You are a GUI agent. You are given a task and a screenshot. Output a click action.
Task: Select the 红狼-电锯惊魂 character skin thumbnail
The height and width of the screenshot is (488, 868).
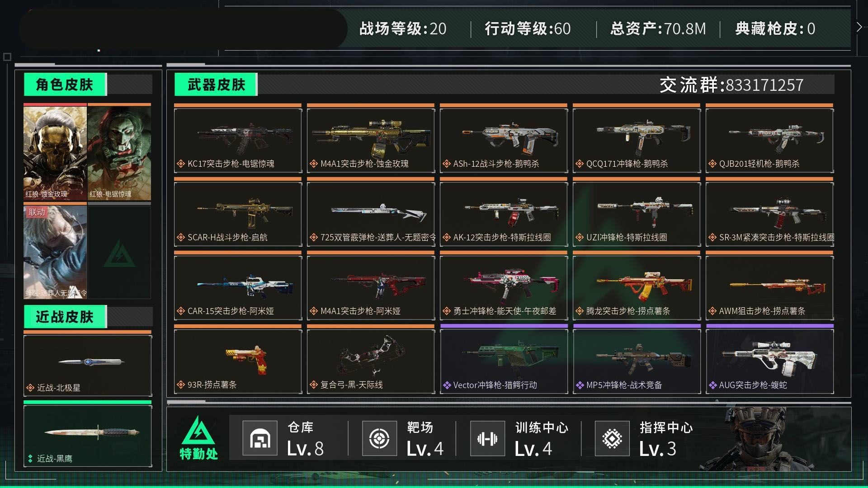119,152
